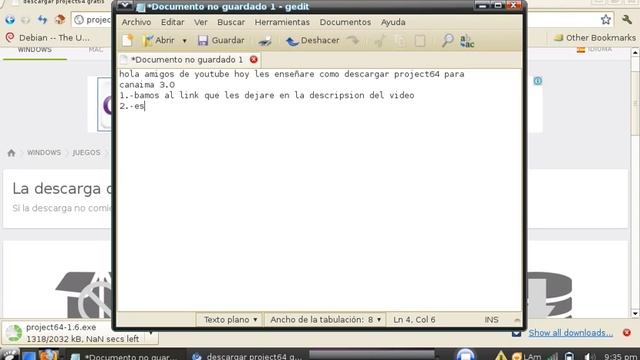Open the Ver menu
This screenshot has height=360, width=640.
[200, 22]
